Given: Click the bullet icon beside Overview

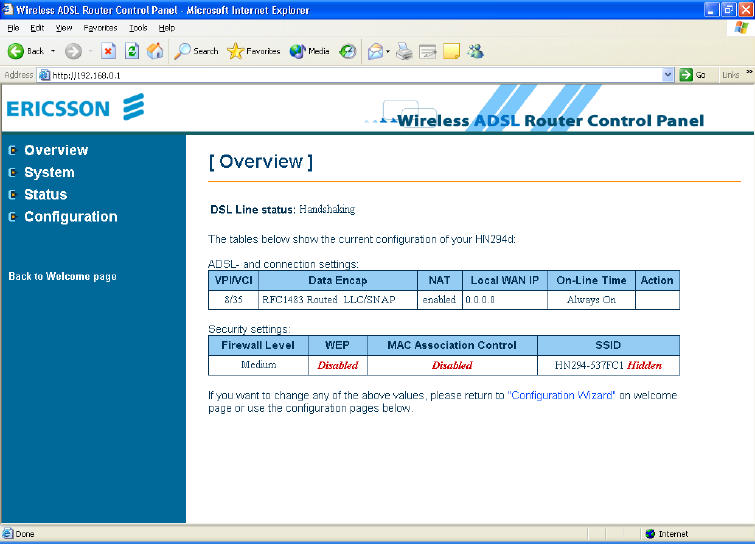Looking at the screenshot, I should 13,151.
